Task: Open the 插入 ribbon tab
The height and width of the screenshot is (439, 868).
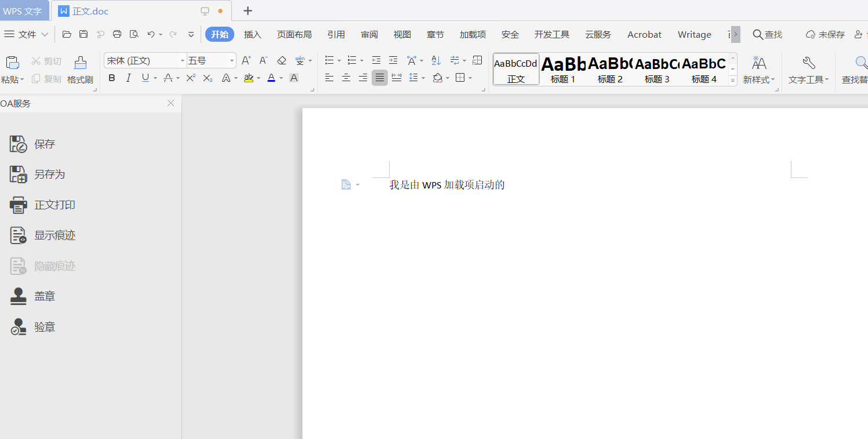Action: (x=253, y=35)
